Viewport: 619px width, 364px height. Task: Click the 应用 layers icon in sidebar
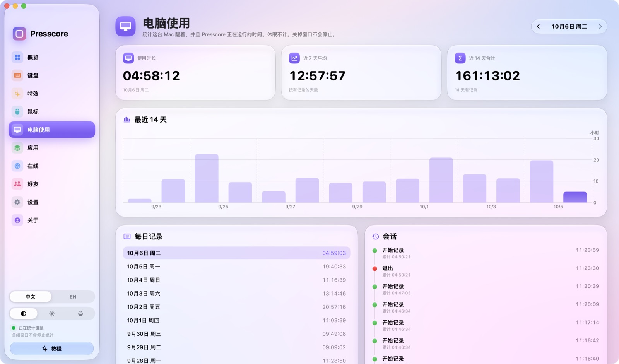click(17, 148)
